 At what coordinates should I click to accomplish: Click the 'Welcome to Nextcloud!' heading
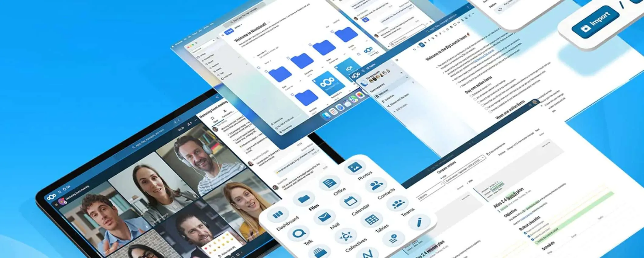click(250, 33)
